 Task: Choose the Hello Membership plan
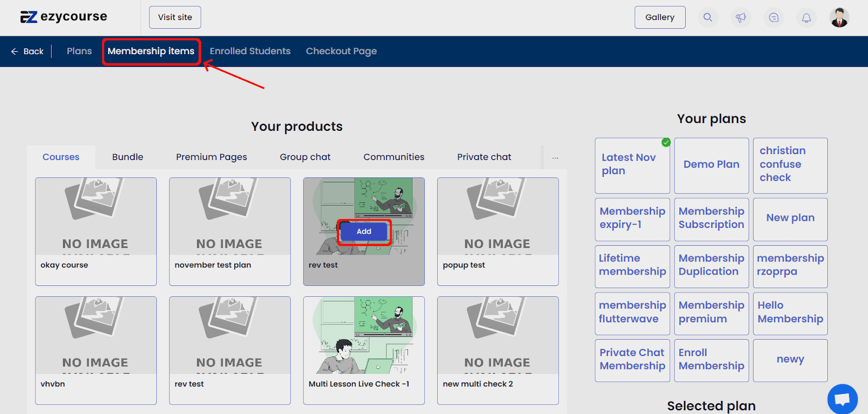point(790,314)
